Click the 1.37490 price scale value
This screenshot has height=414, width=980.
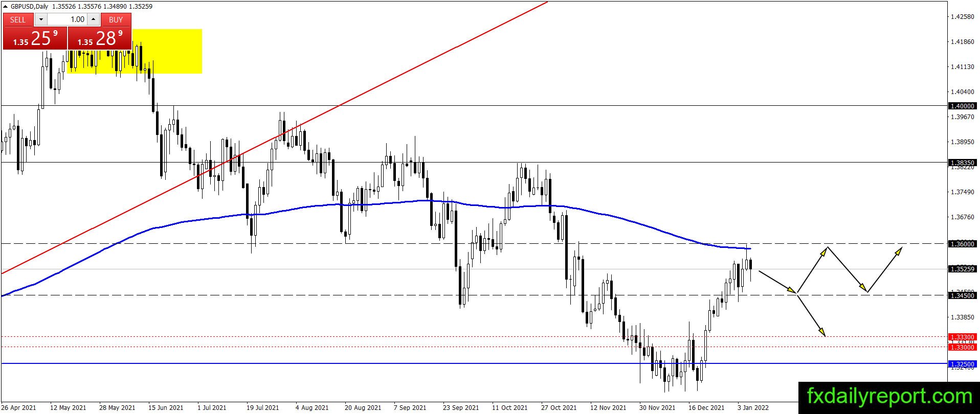[962, 192]
